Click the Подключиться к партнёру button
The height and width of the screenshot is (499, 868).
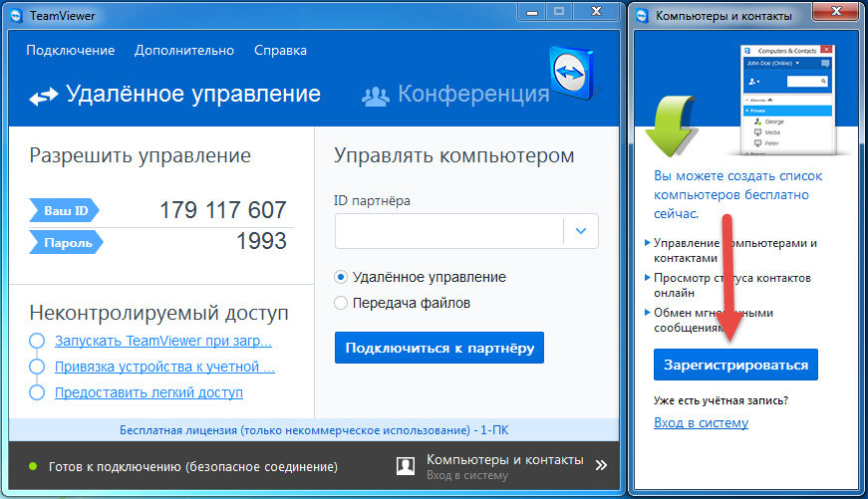[439, 348]
